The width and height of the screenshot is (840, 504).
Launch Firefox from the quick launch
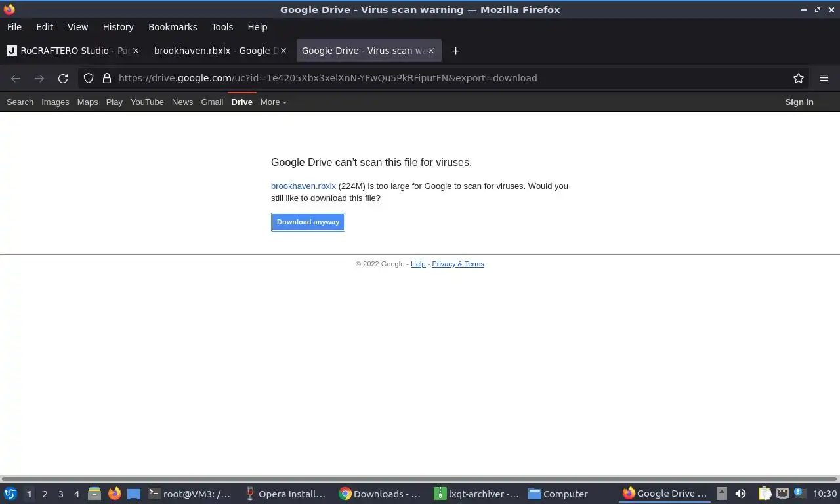tap(114, 493)
